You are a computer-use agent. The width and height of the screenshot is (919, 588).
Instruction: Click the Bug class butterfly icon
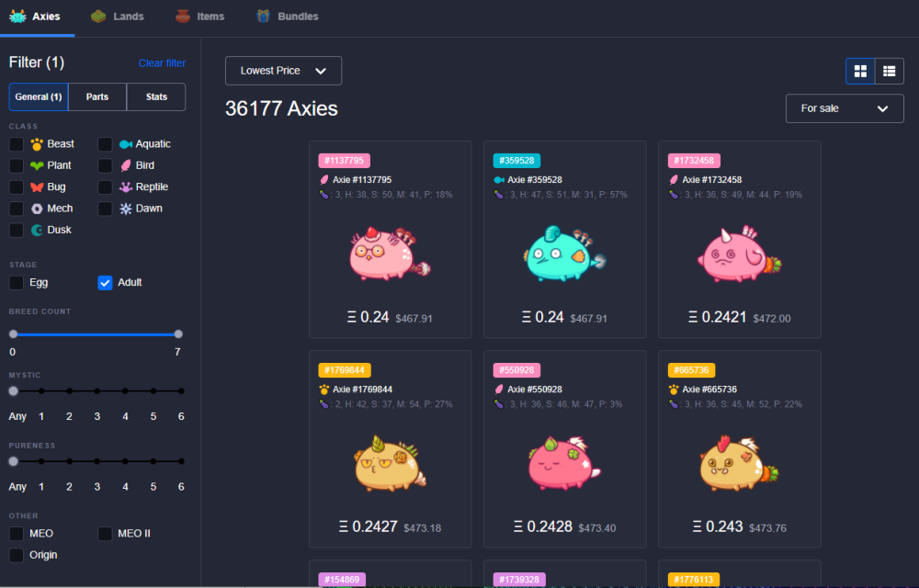37,187
